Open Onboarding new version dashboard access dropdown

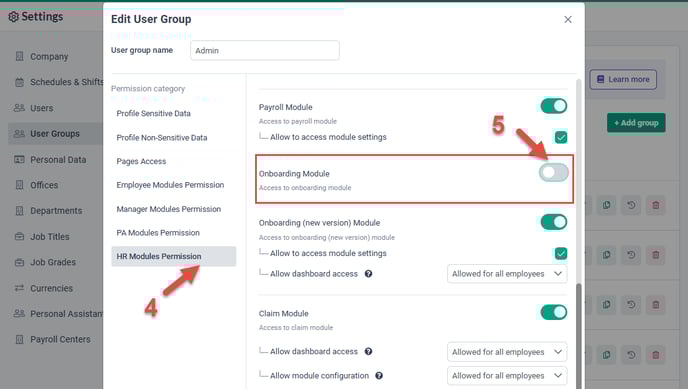click(507, 274)
